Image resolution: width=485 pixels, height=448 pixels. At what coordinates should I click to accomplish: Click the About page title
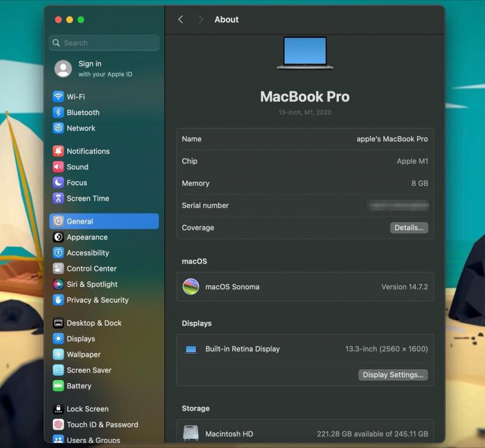pyautogui.click(x=227, y=19)
